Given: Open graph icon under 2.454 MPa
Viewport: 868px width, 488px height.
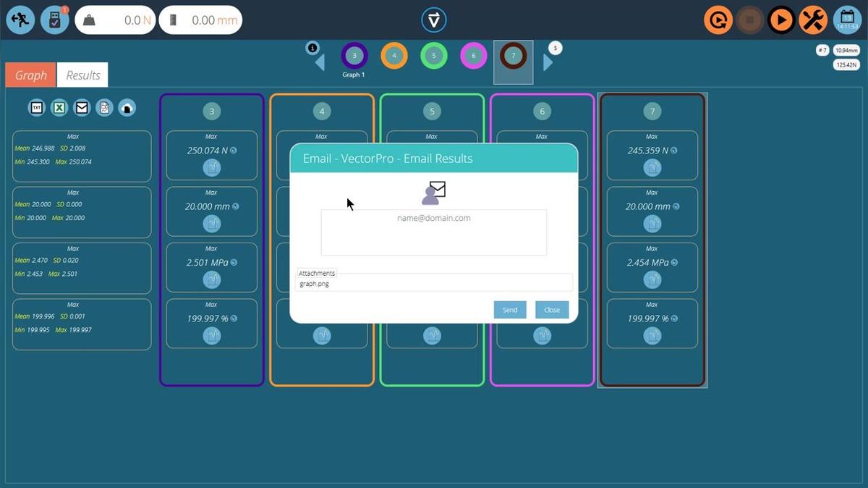Looking at the screenshot, I should [x=652, y=279].
